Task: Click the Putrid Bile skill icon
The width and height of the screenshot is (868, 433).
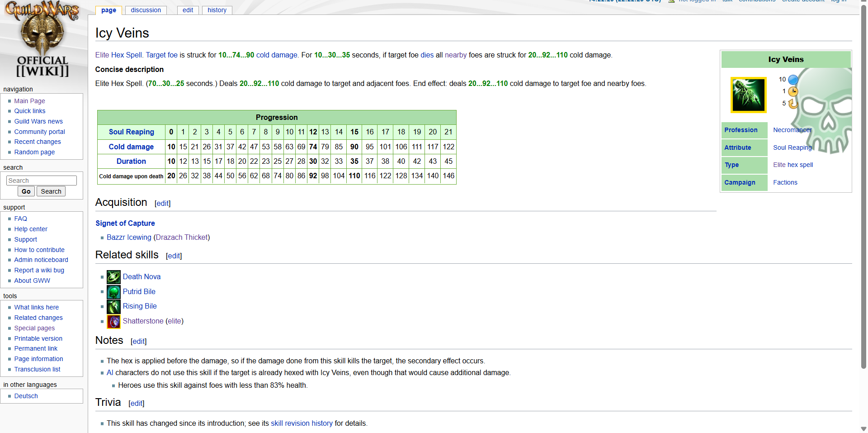Action: pyautogui.click(x=113, y=292)
